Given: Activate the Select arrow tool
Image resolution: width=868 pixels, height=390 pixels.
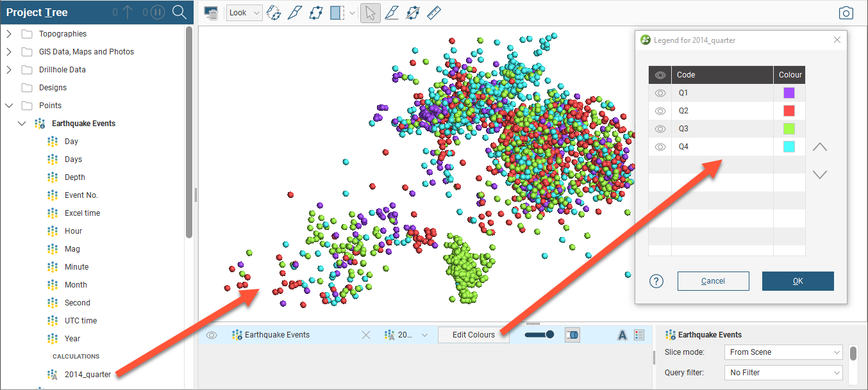Looking at the screenshot, I should (x=370, y=13).
